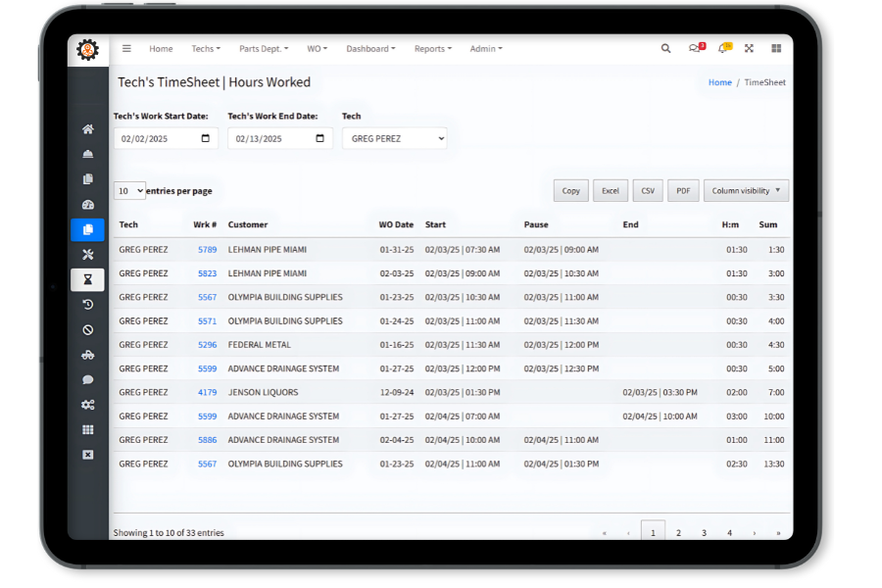Change the entries per page dropdown
This screenshot has height=588, width=882.
[129, 191]
